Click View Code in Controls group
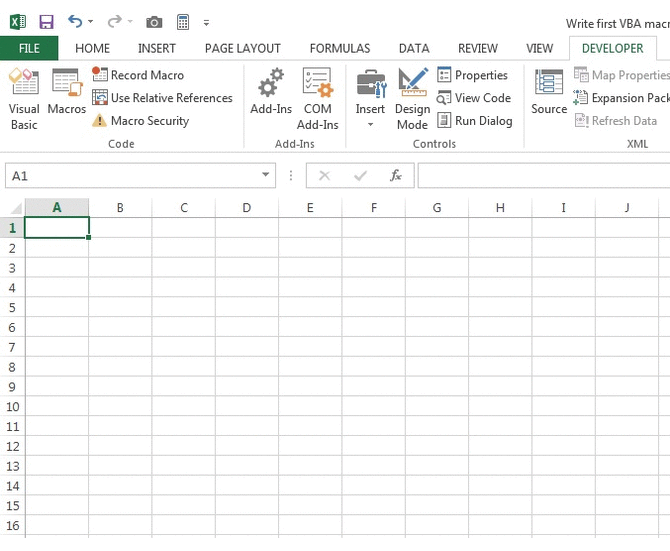The width and height of the screenshot is (670, 551). [x=473, y=98]
